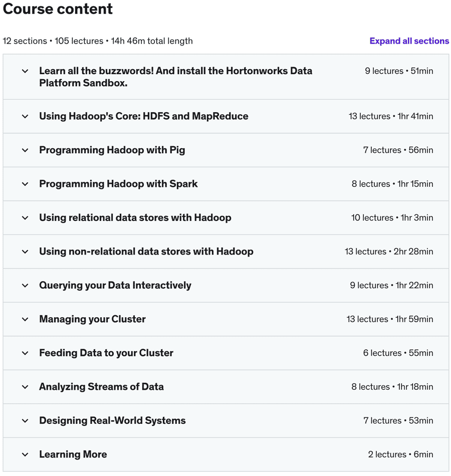Expand Using Hadoop's Core chevron
Image resolution: width=451 pixels, height=476 pixels.
tap(25, 116)
